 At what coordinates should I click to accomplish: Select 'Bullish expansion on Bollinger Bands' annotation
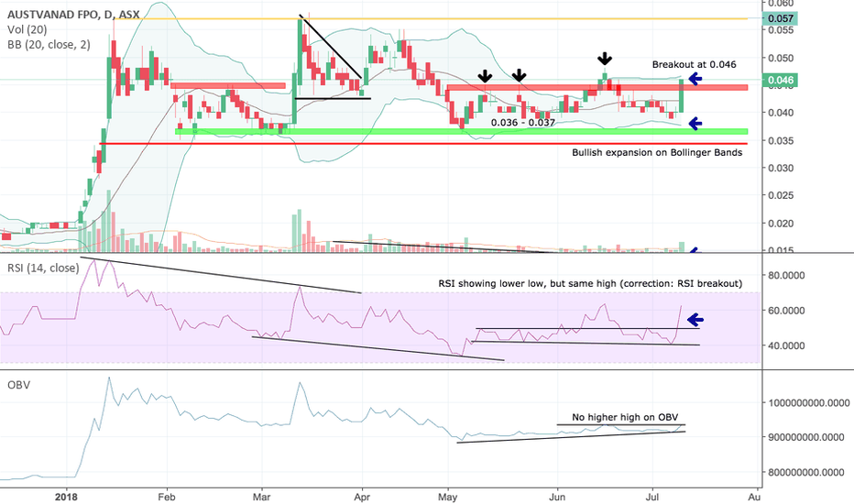(657, 152)
